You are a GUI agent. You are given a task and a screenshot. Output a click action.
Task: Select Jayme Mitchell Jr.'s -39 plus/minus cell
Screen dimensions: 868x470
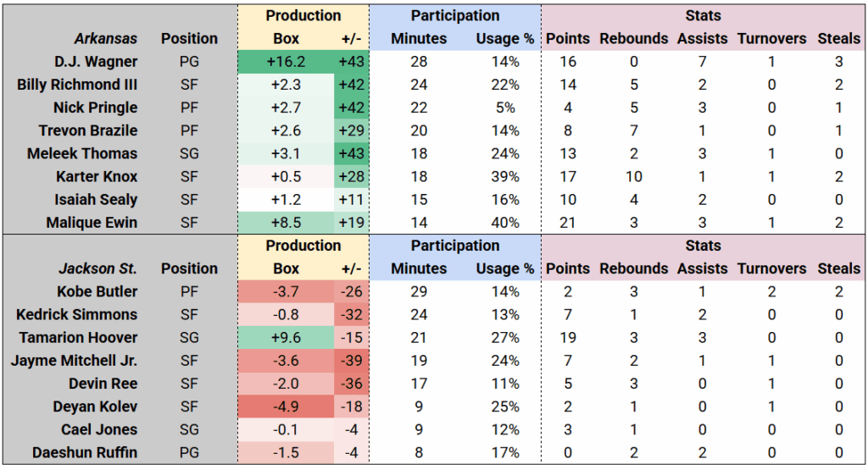[x=349, y=361]
